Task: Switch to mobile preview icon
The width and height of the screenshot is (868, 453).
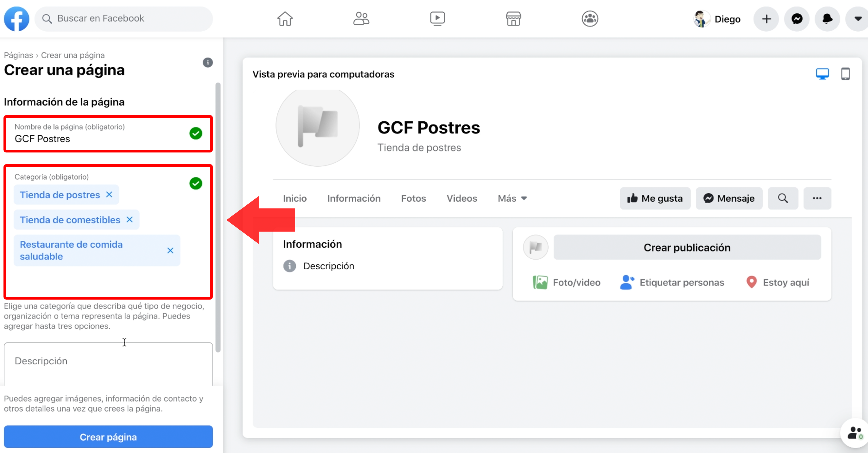Action: pyautogui.click(x=845, y=74)
